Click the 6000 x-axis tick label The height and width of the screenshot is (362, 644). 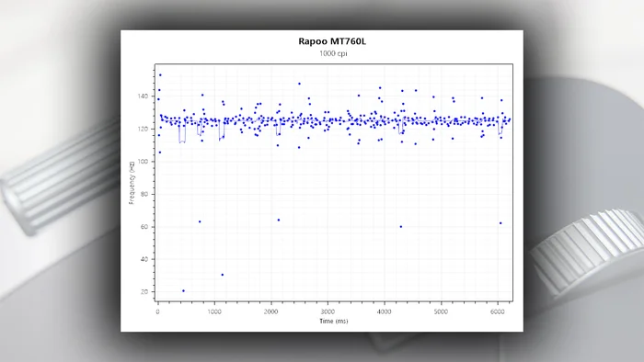[498, 311]
